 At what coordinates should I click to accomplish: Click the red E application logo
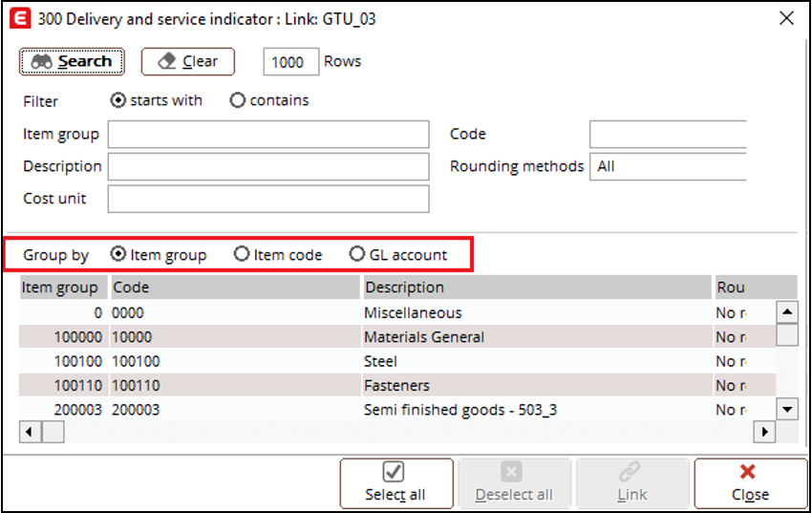(20, 19)
